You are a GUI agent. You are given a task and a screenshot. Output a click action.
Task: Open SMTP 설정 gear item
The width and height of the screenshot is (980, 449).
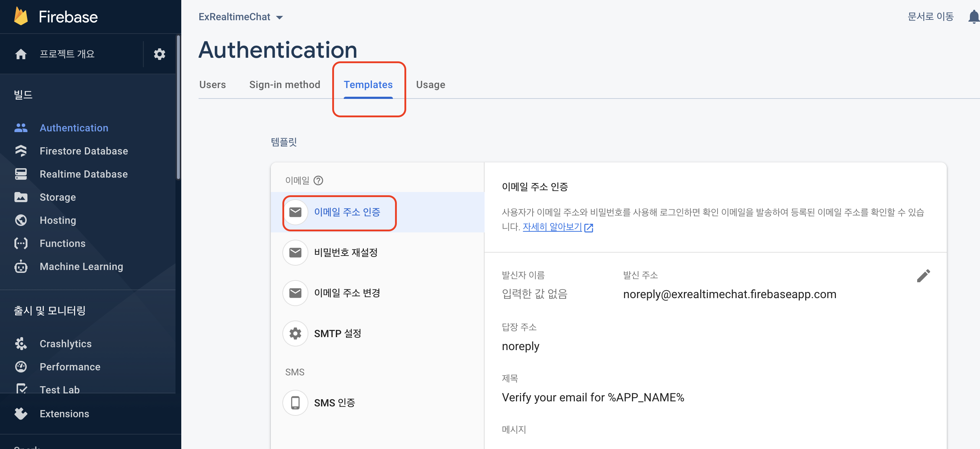(337, 334)
